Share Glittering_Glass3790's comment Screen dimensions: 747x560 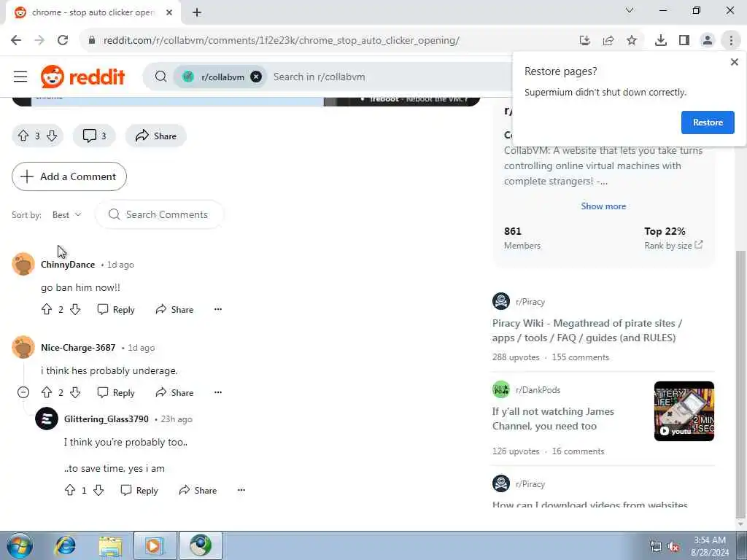(198, 490)
